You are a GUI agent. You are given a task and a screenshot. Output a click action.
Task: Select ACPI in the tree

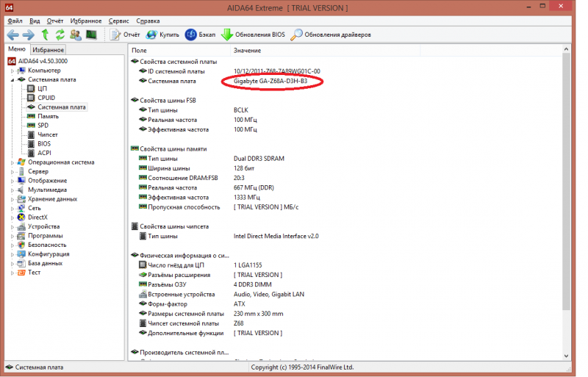click(44, 153)
